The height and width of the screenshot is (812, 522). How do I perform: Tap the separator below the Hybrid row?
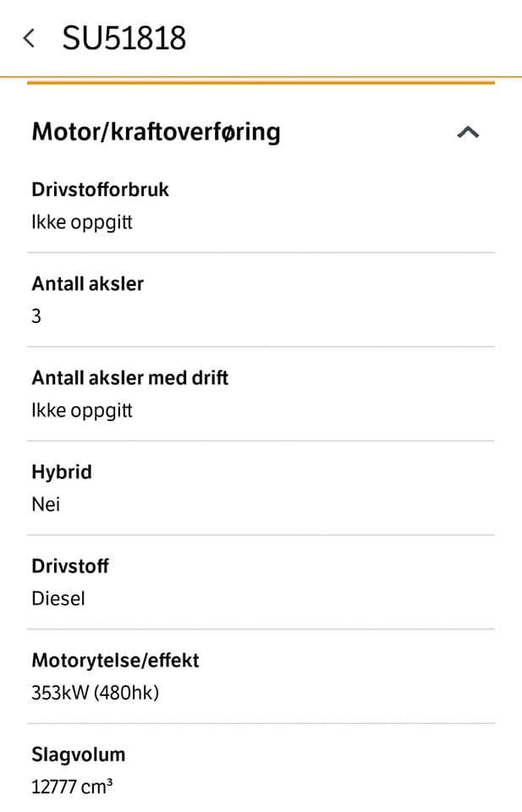coord(261,535)
